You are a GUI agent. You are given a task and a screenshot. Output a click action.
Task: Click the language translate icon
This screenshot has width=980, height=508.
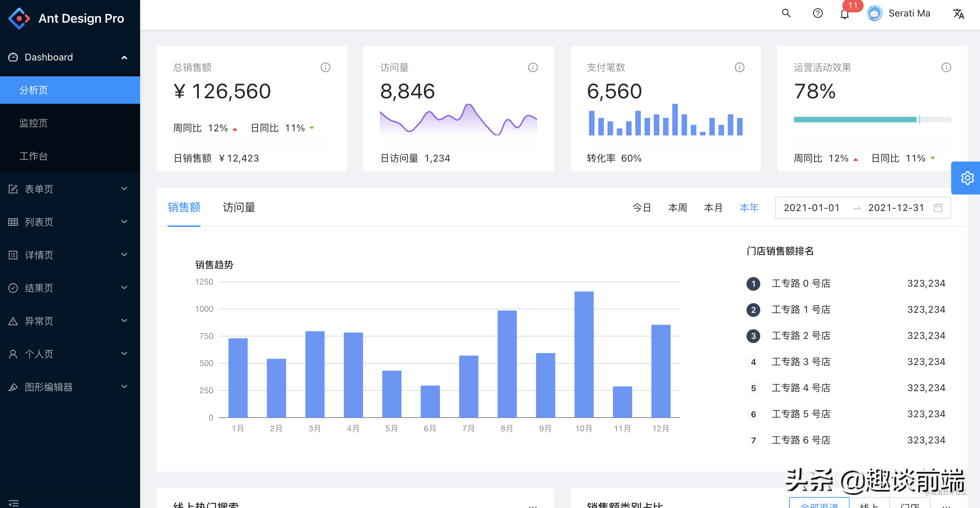pyautogui.click(x=958, y=14)
